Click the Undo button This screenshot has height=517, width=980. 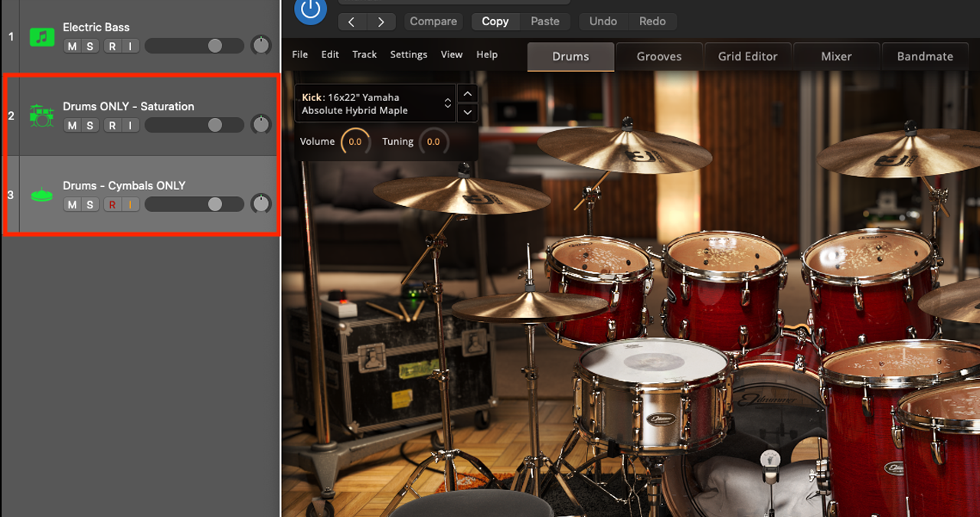coord(603,21)
